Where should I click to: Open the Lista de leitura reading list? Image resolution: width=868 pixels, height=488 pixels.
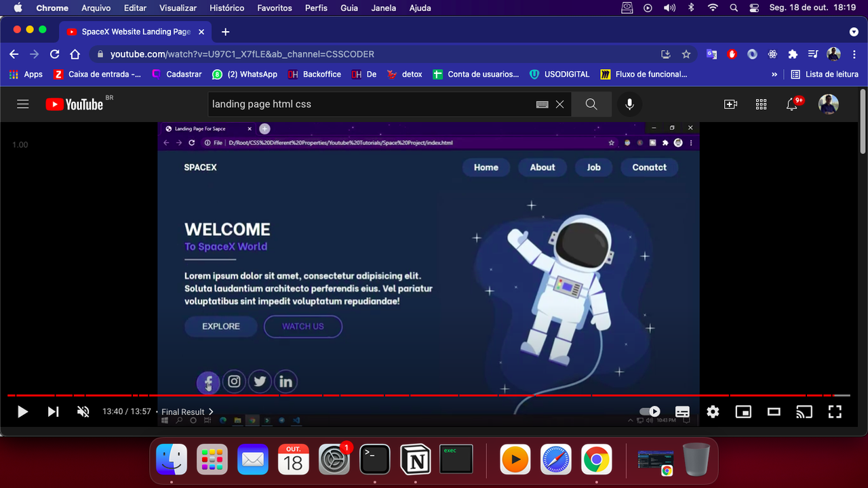[825, 75]
